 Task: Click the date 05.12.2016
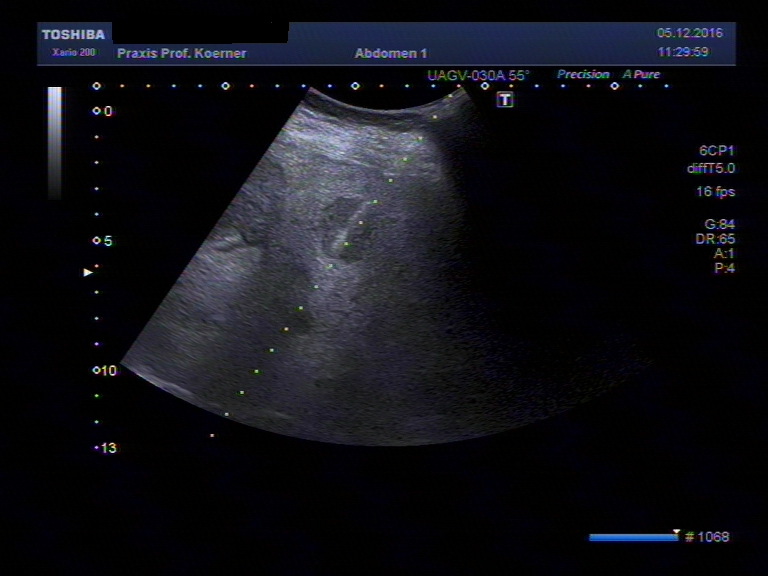click(690, 33)
